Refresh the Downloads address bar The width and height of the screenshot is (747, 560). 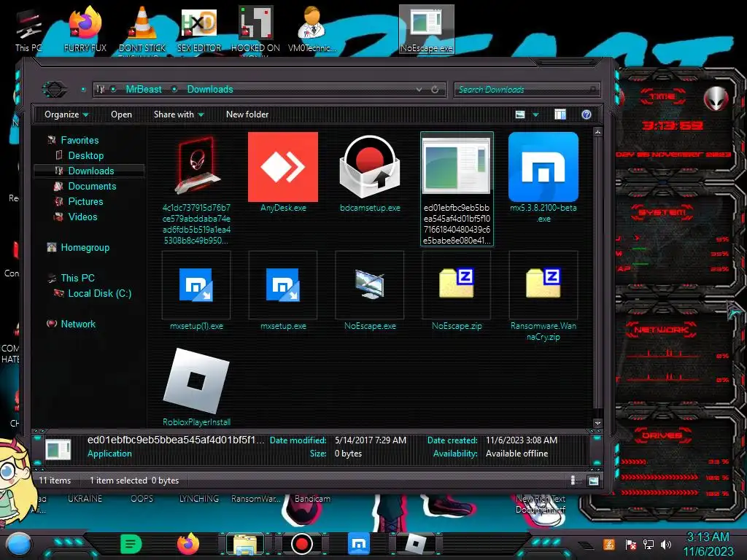[435, 90]
